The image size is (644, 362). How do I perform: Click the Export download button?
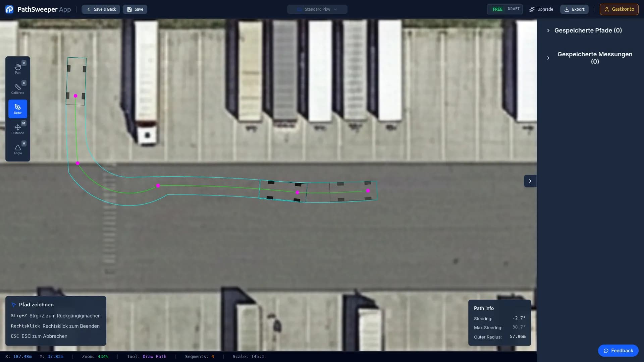pyautogui.click(x=574, y=9)
